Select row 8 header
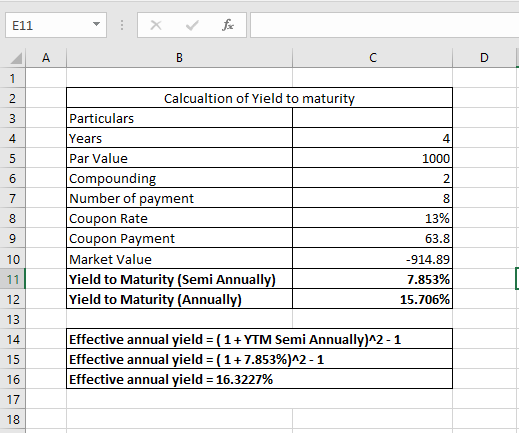519x433 pixels. click(x=13, y=218)
